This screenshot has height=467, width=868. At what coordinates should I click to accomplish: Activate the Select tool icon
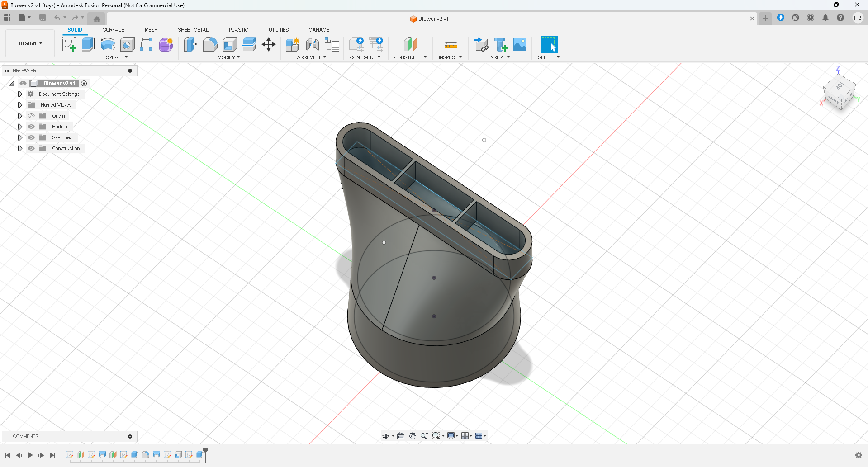(x=549, y=44)
